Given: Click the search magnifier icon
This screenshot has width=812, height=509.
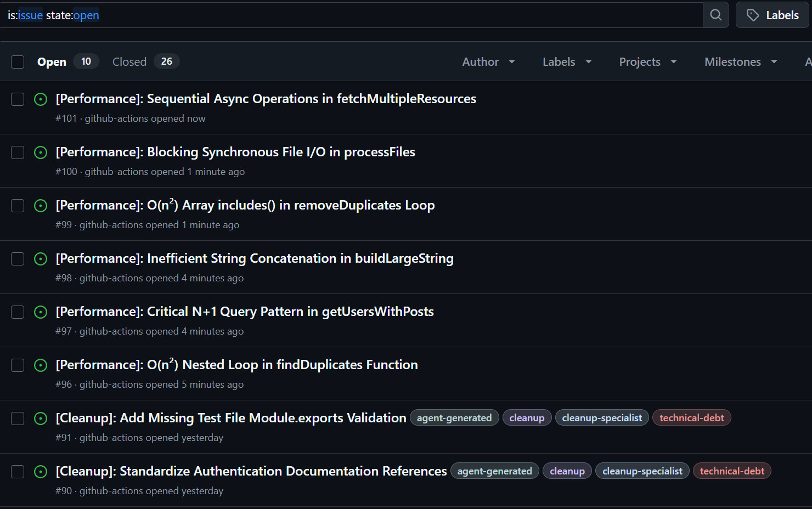Looking at the screenshot, I should point(715,15).
